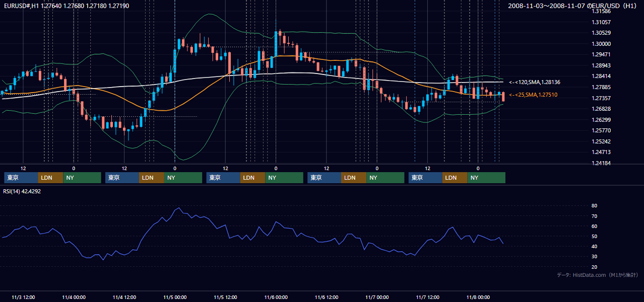
Task: Click price axis value 1.24184
Action: (x=601, y=163)
